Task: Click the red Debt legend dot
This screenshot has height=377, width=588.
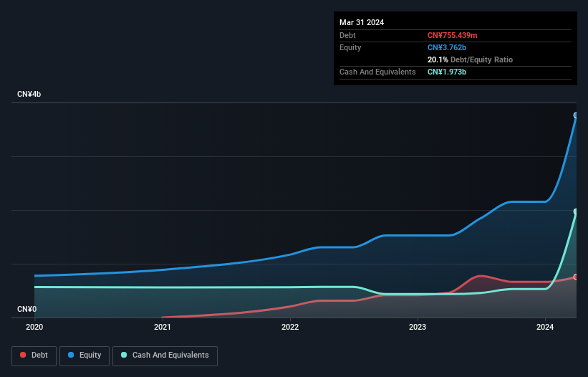Action: [x=23, y=355]
